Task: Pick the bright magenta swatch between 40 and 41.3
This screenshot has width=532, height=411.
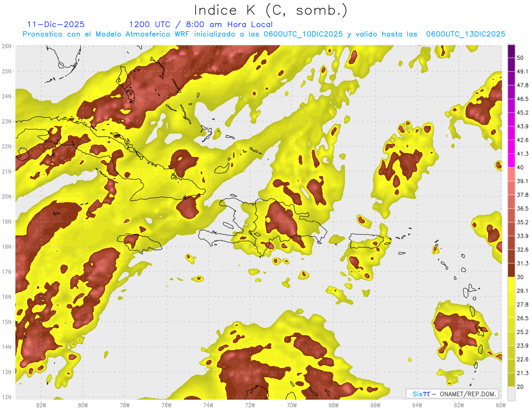Action: point(511,160)
